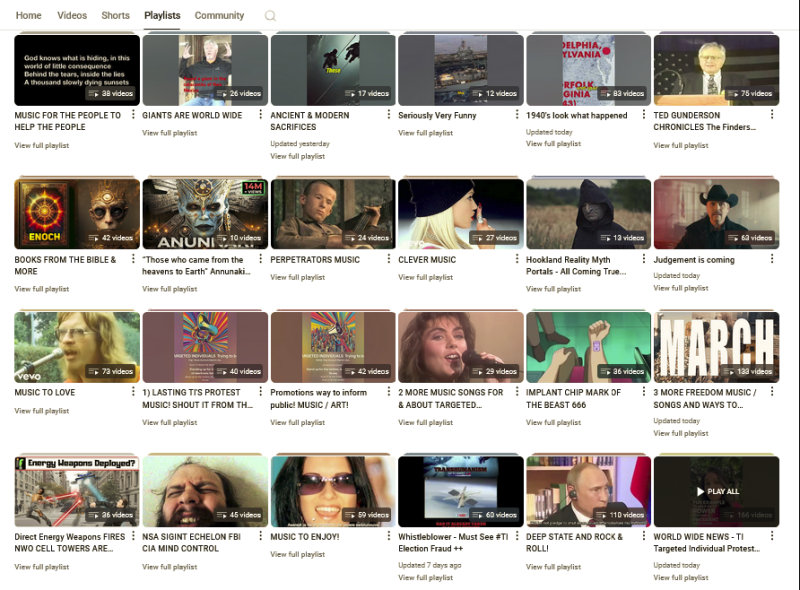
Task: Open options menu for NSA SIGINT ECHELON
Action: 261,536
